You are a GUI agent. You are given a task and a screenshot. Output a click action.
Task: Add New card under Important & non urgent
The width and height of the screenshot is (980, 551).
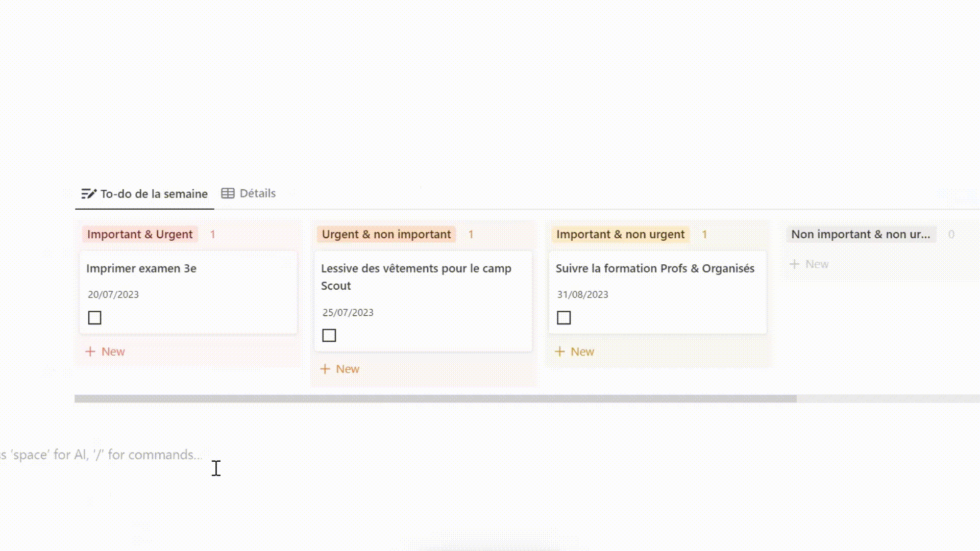574,352
